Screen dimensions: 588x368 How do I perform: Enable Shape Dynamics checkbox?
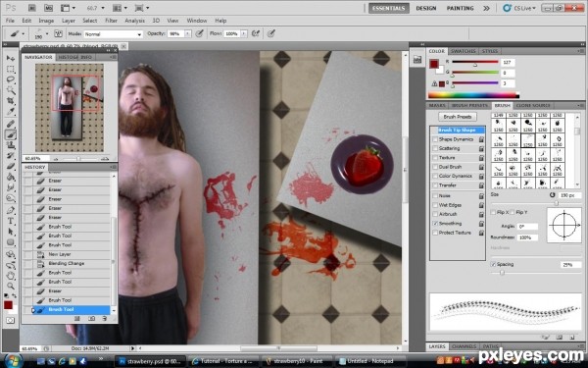coord(435,139)
